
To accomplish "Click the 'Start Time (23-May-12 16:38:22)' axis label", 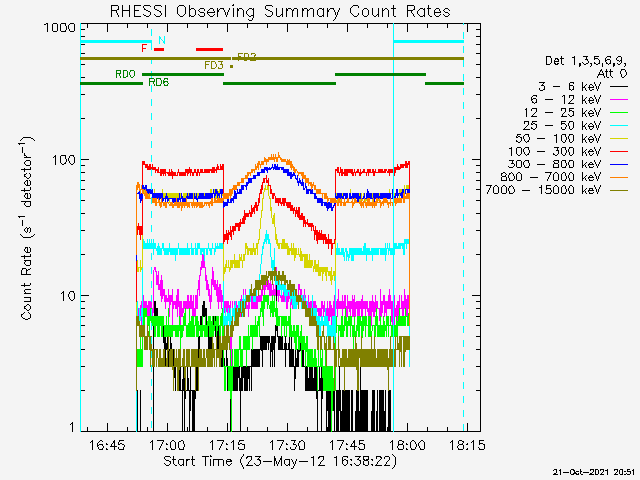I will tap(280, 461).
